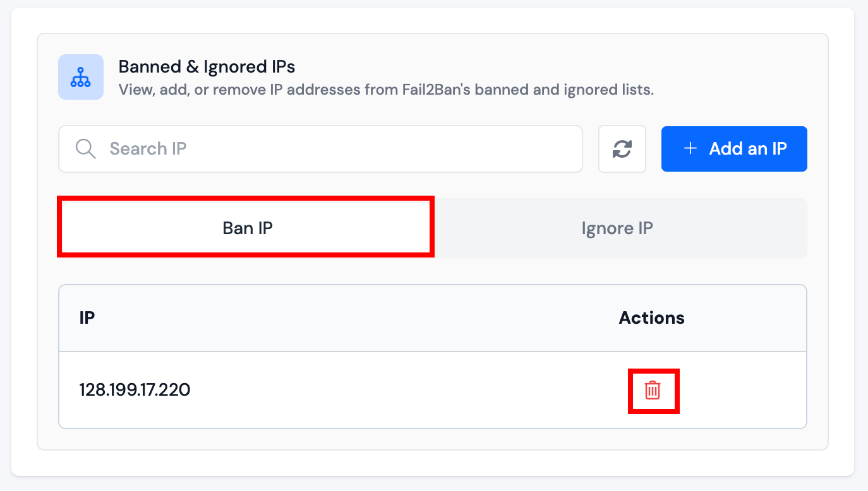
Task: Click the network hierarchy icon beside the heading
Action: click(80, 76)
